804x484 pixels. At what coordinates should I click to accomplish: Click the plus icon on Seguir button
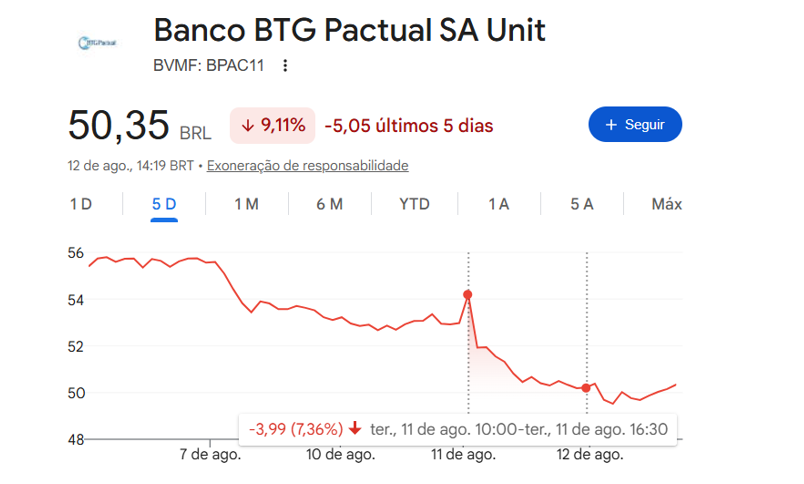(x=611, y=125)
